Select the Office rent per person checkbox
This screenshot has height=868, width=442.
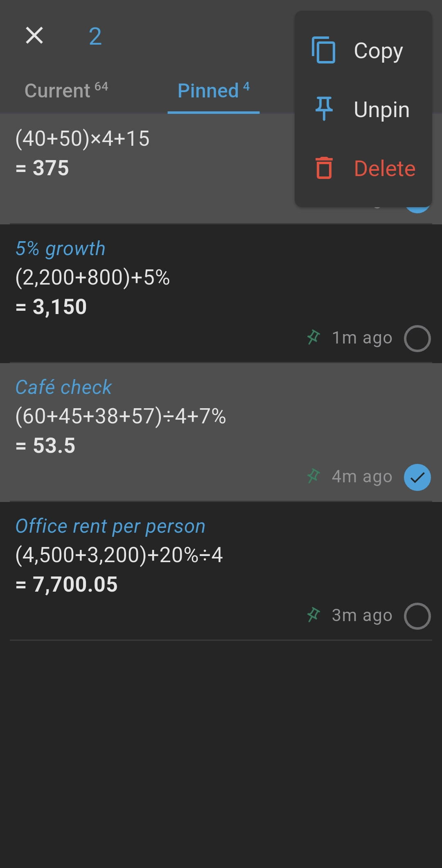tap(417, 616)
